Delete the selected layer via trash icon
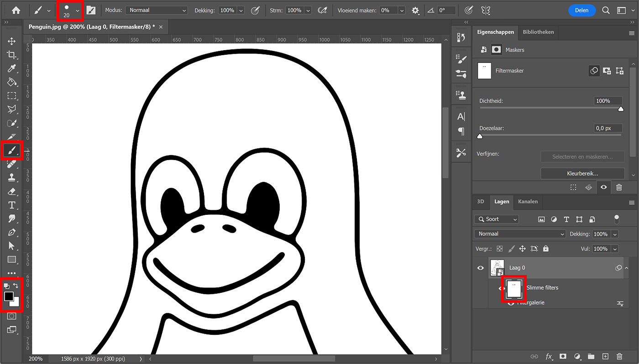Screen dimensions: 639x364 coord(619,357)
